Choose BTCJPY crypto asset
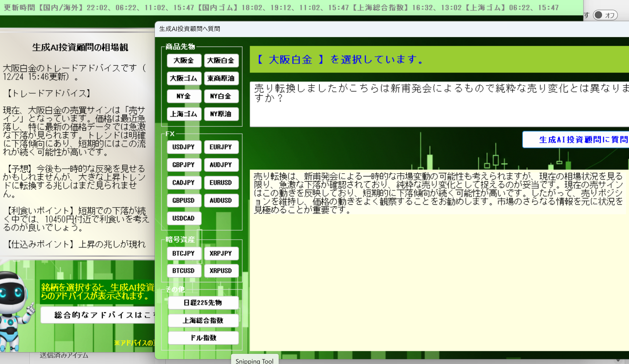Viewport: 629px width, 364px height. 184,253
